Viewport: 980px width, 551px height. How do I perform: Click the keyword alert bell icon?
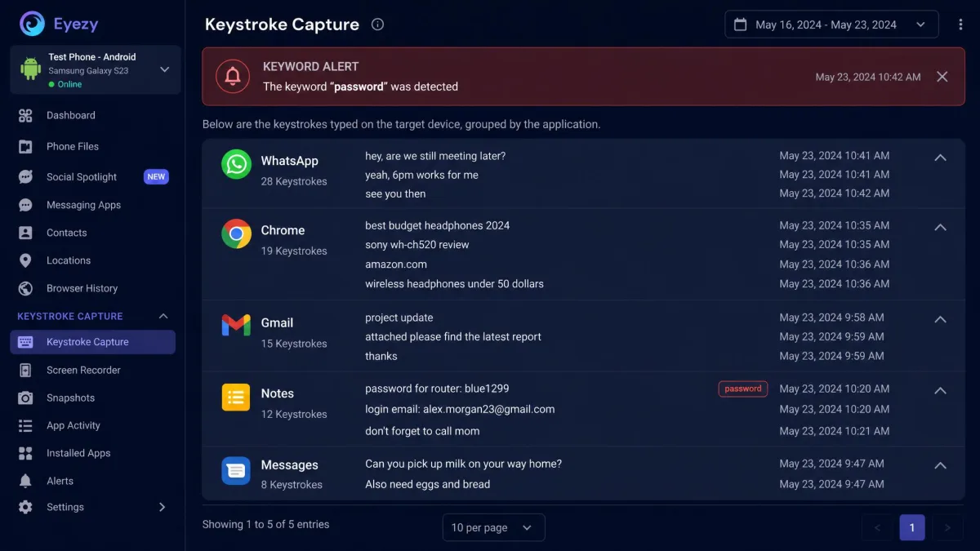[x=233, y=76]
